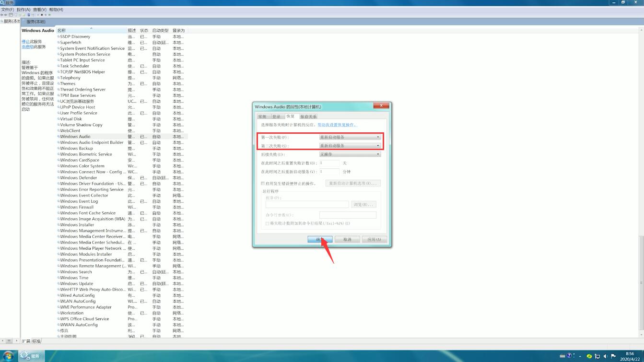Click the blue help tray icon
Screen dimensions: 644x362
pos(570,356)
